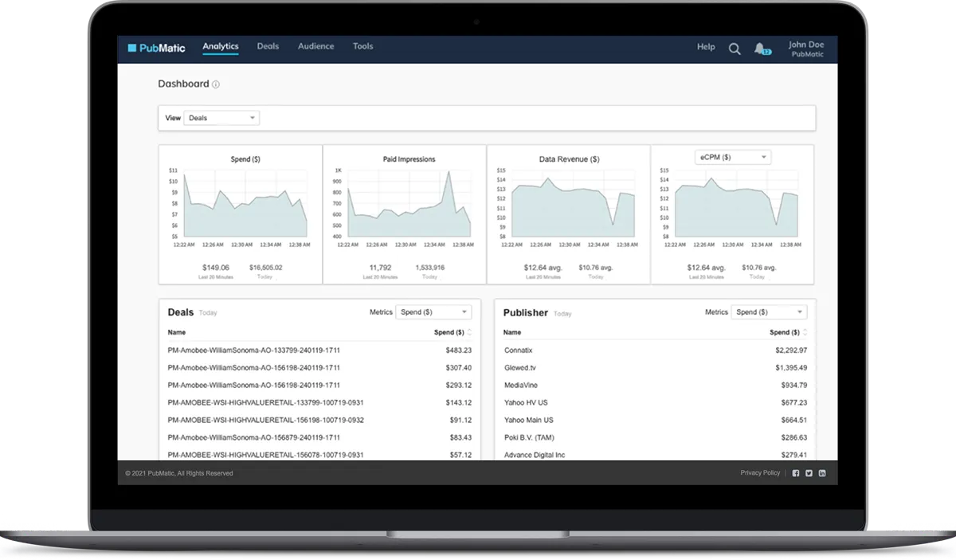Click the PubMatic logo
This screenshot has width=956, height=560.
coord(156,48)
